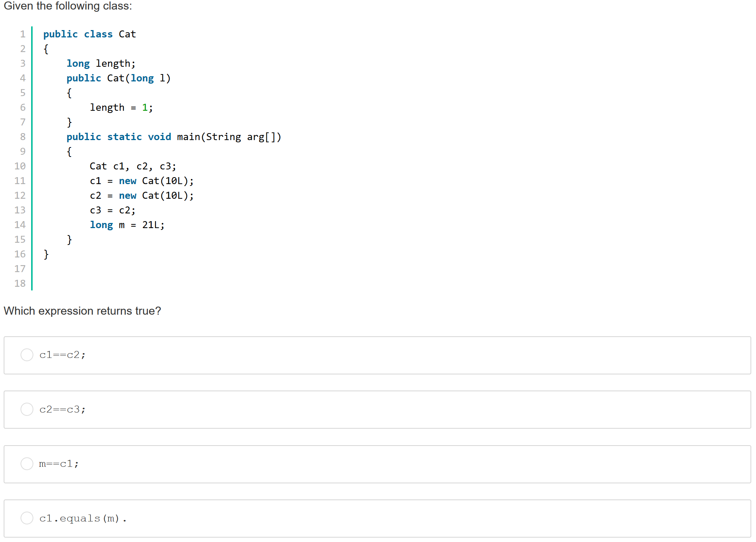Viewport: 756px width, 542px height.
Task: Select the m==c1; radio button
Action: (27, 464)
